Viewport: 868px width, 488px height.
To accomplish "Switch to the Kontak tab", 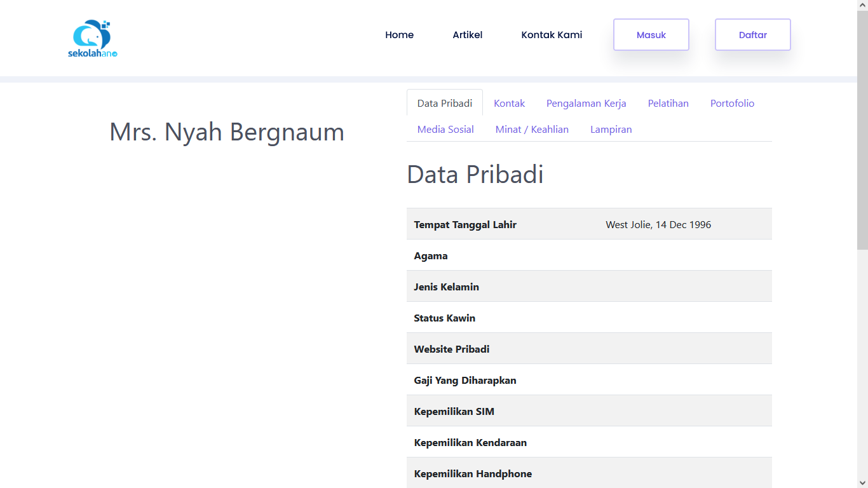I will click(509, 103).
